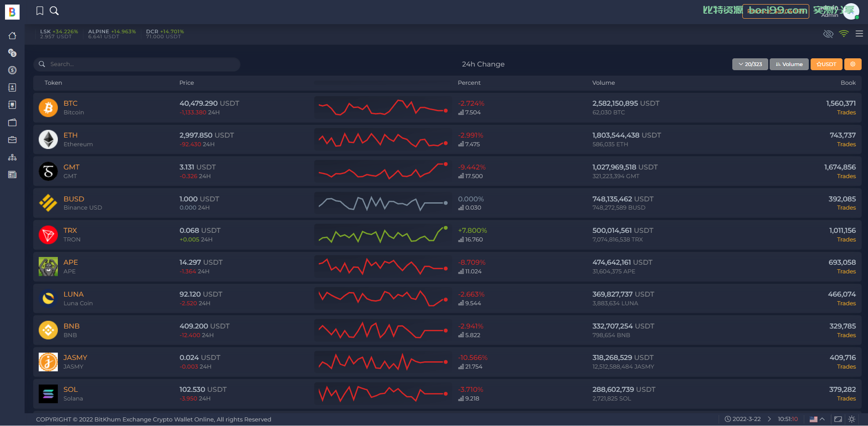Open the hierarchy network sidebar icon
This screenshot has height=426, width=868.
tap(12, 157)
